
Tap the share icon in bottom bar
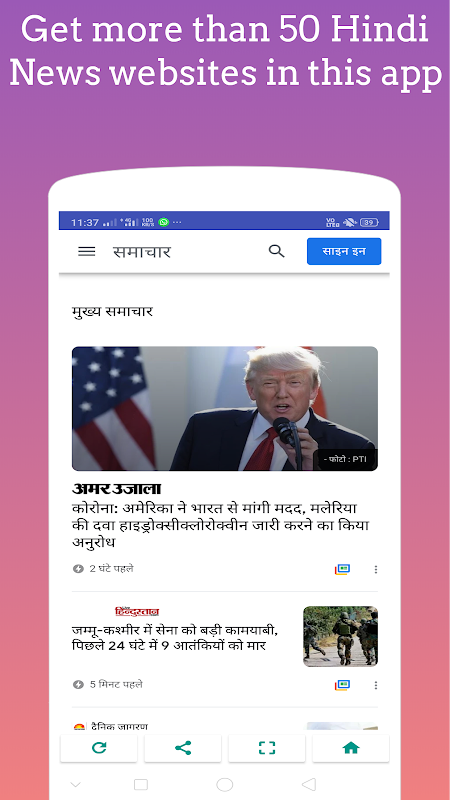point(183,748)
